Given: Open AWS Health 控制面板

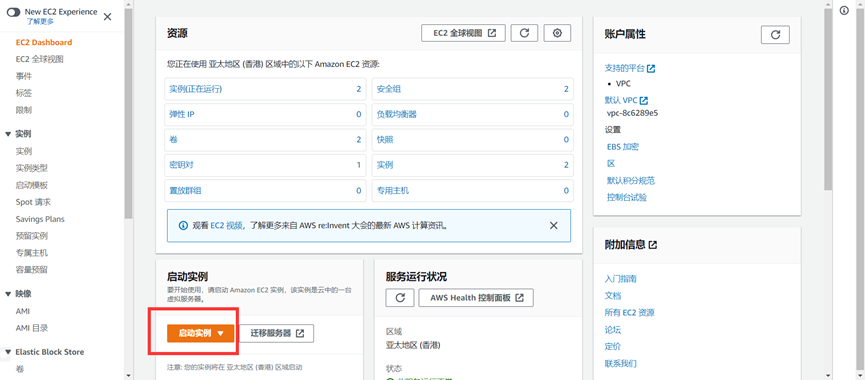Looking at the screenshot, I should (x=476, y=297).
